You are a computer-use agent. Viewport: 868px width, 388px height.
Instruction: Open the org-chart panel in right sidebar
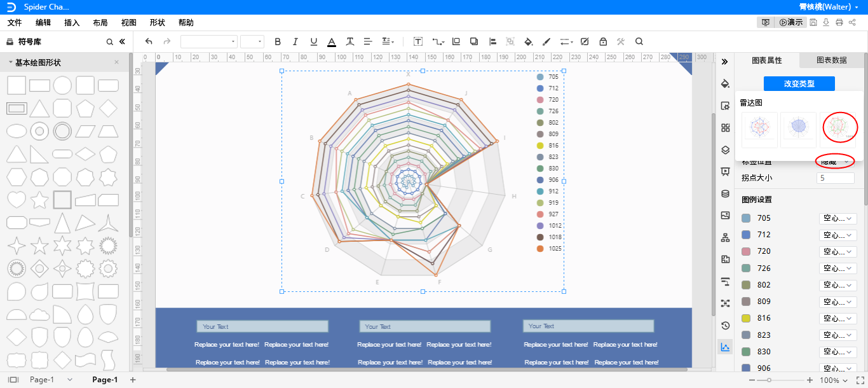coord(726,238)
